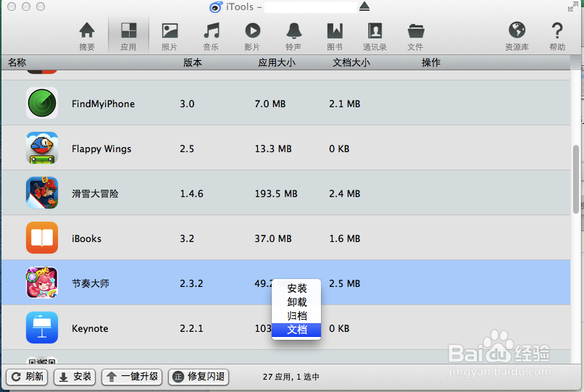Click the 7.0 MB app size cell

tap(270, 104)
